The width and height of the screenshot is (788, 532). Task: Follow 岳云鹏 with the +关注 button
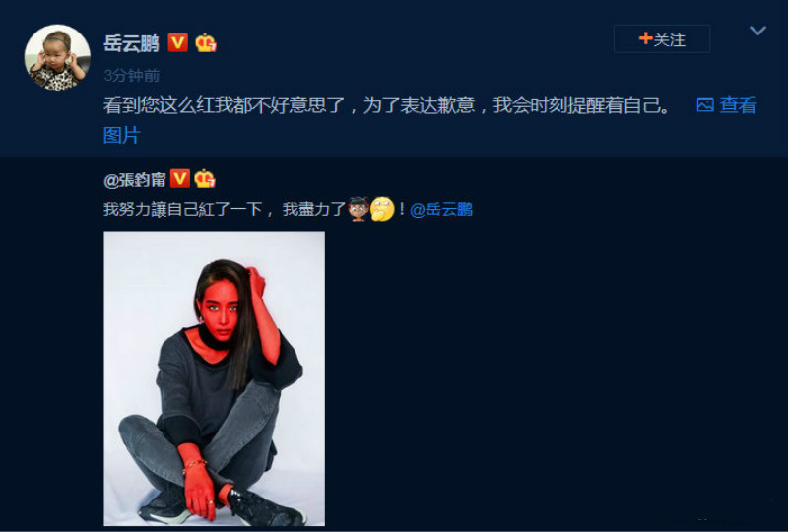tap(662, 38)
